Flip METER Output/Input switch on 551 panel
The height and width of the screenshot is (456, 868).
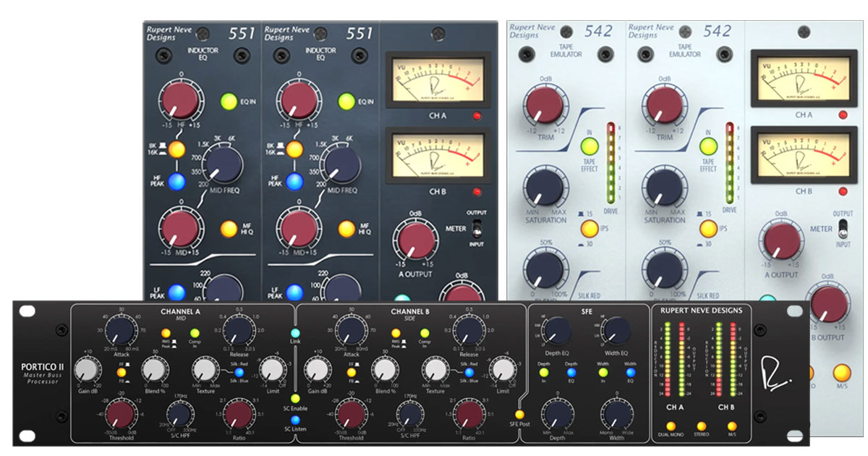point(477,230)
